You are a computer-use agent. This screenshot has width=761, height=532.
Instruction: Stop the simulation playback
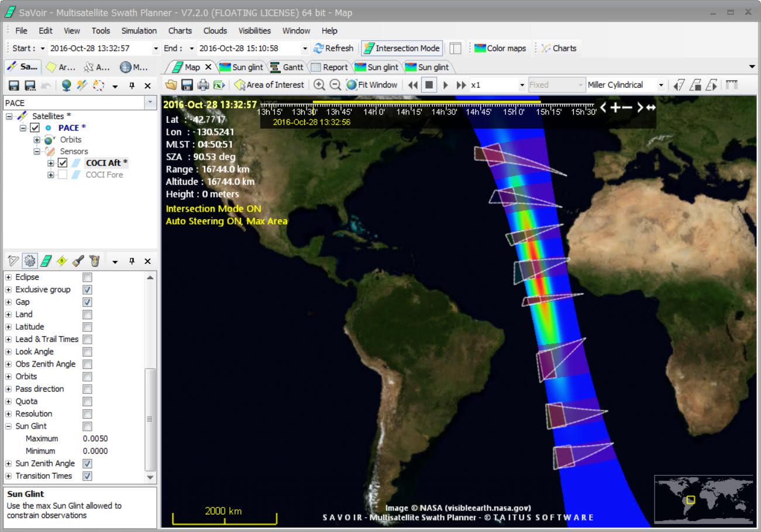429,85
